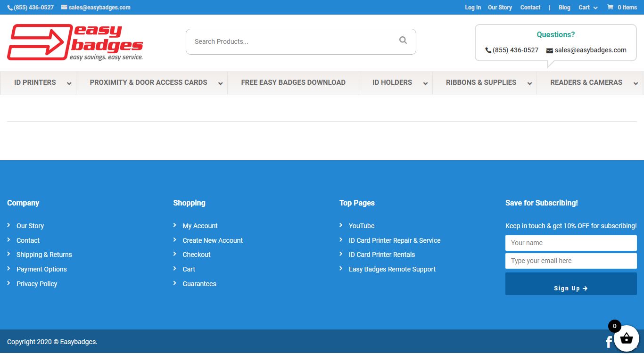
Task: Open Privacy Policy footer link
Action: pos(37,284)
